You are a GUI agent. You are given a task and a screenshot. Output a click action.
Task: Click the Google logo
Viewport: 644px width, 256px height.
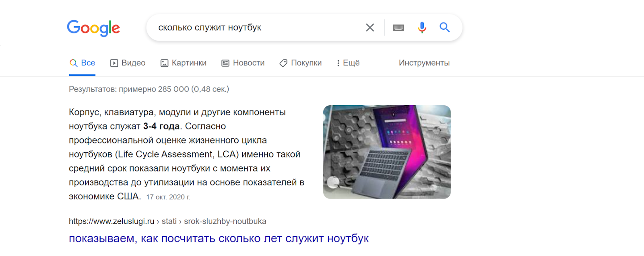point(93,28)
